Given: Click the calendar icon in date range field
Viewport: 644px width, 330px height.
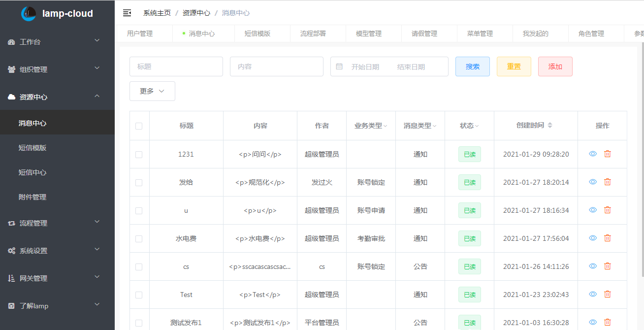Looking at the screenshot, I should tap(339, 66).
